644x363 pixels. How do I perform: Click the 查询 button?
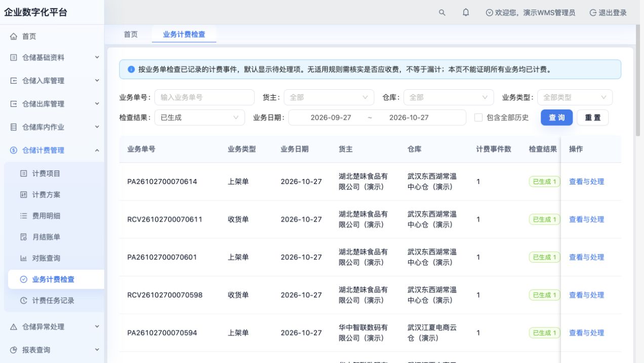pyautogui.click(x=556, y=118)
